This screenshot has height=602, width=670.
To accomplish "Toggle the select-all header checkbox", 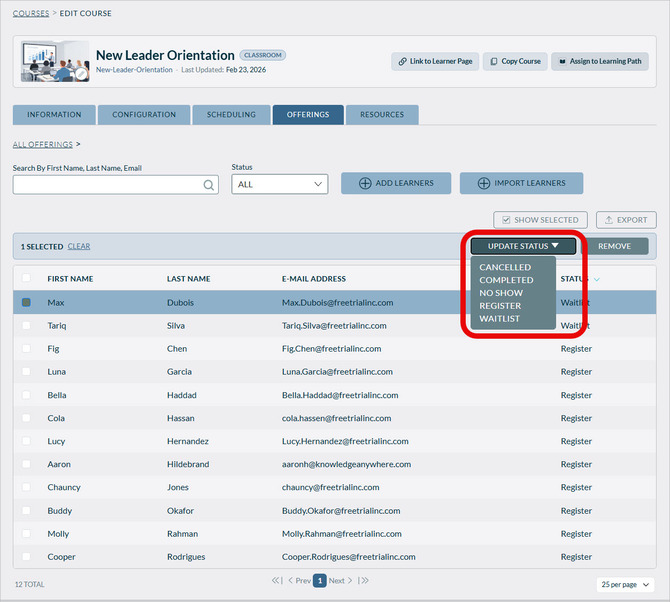I will pos(26,278).
